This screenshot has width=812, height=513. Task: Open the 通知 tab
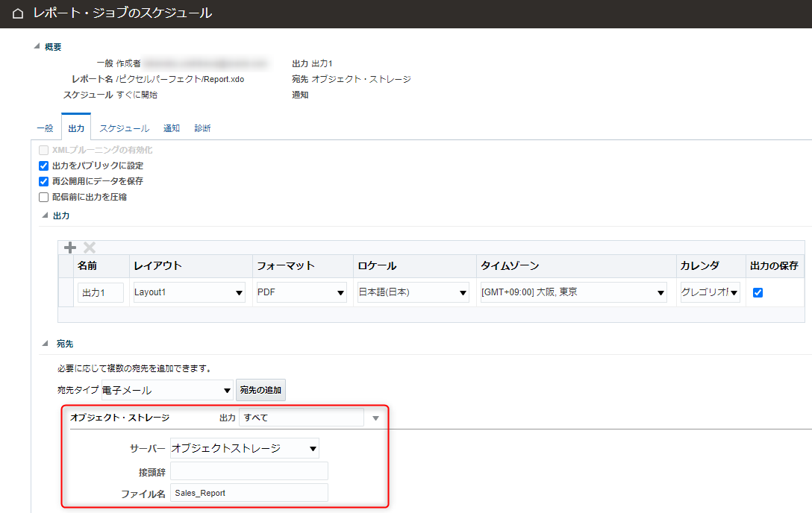point(172,128)
